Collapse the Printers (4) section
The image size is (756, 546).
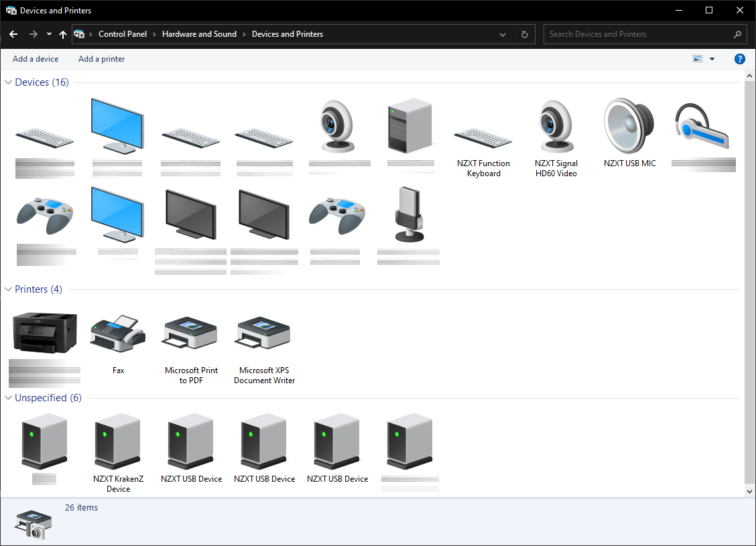tap(8, 289)
